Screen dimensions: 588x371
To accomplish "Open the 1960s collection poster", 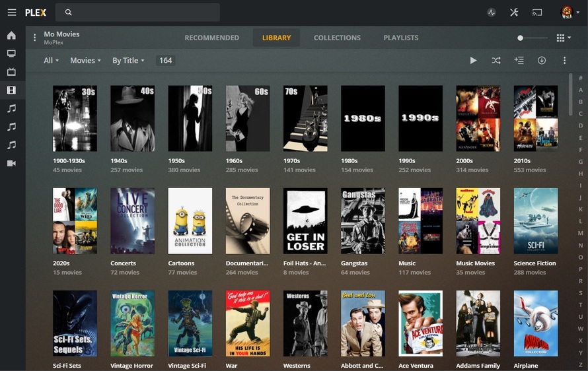I will click(x=248, y=118).
